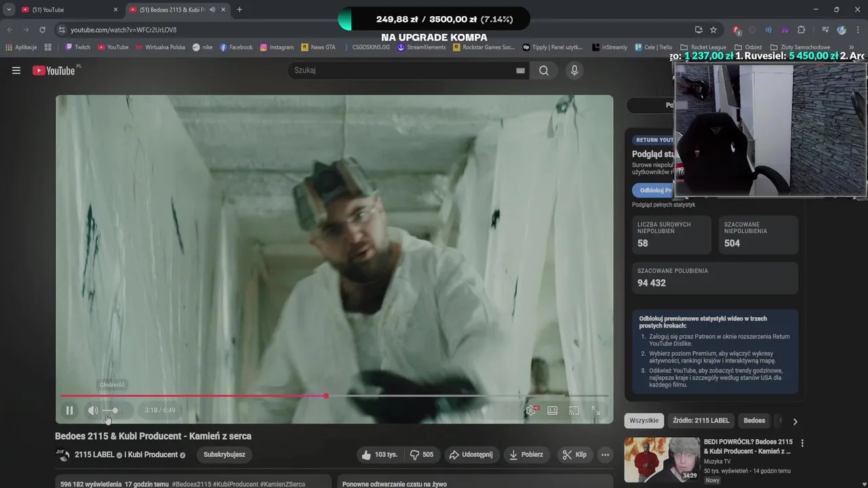The width and height of the screenshot is (868, 488).
Task: Click the volume slider in the player
Action: (111, 410)
